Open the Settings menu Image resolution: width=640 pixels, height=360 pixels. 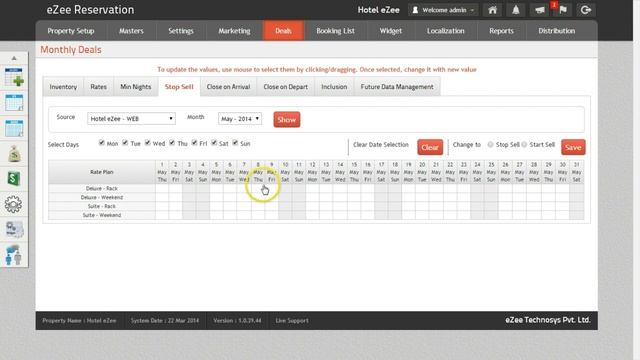(181, 31)
